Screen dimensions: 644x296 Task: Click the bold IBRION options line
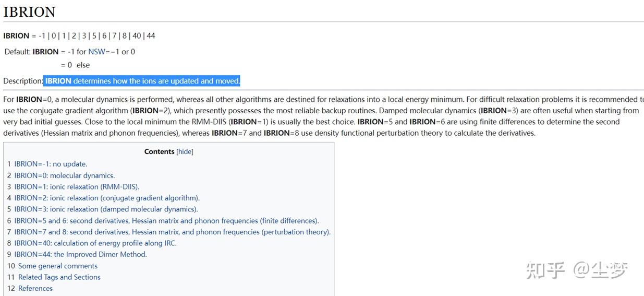pyautogui.click(x=79, y=36)
